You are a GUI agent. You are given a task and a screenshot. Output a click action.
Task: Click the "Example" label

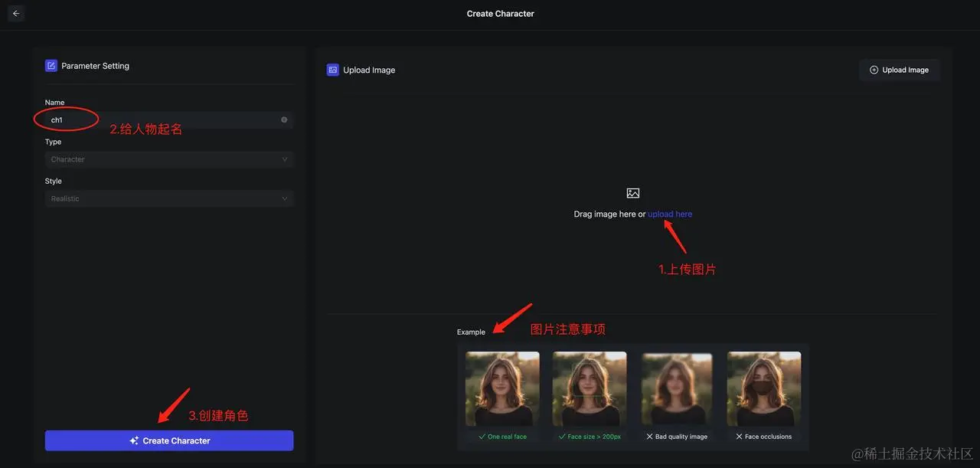point(471,332)
